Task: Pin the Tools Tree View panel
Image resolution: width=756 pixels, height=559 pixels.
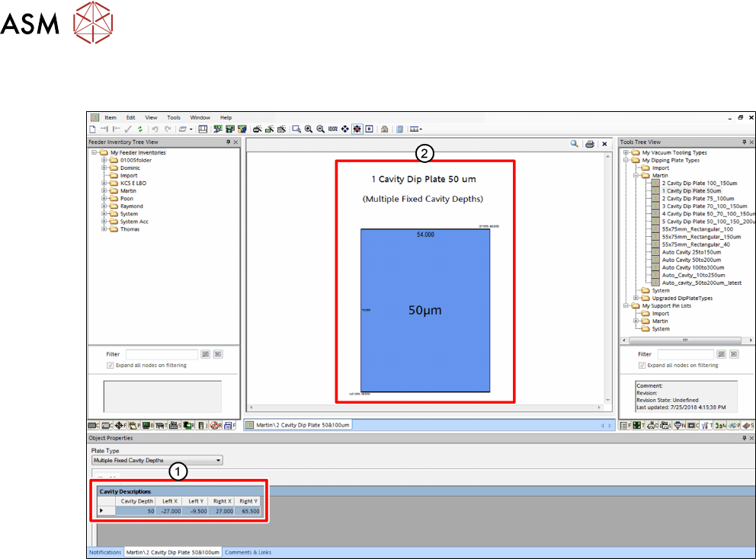Action: tap(745, 142)
